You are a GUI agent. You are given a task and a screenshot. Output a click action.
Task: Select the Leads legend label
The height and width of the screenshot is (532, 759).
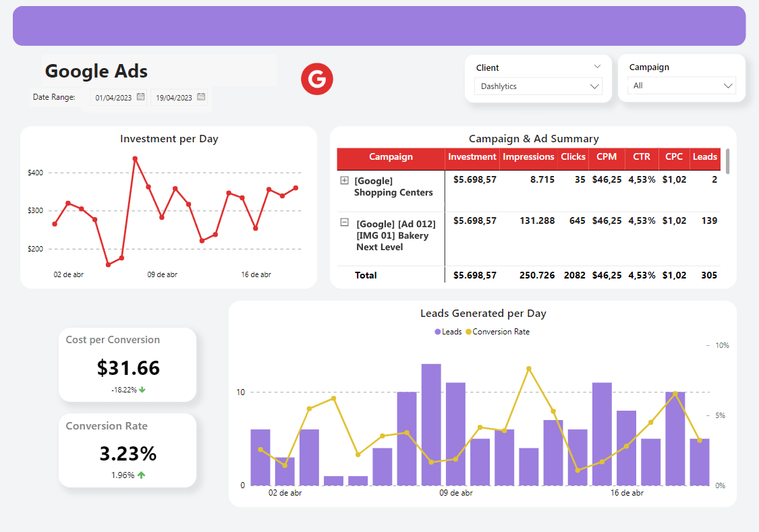coord(451,332)
